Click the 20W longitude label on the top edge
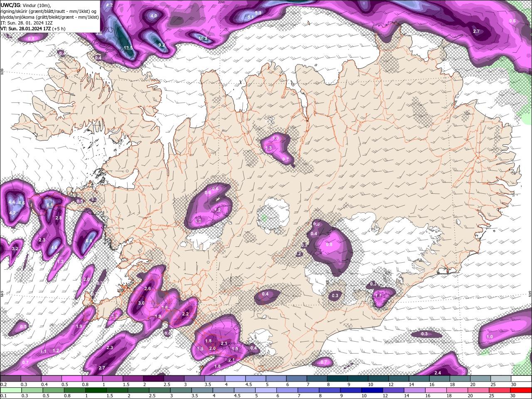532x399 pixels. coord(222,2)
